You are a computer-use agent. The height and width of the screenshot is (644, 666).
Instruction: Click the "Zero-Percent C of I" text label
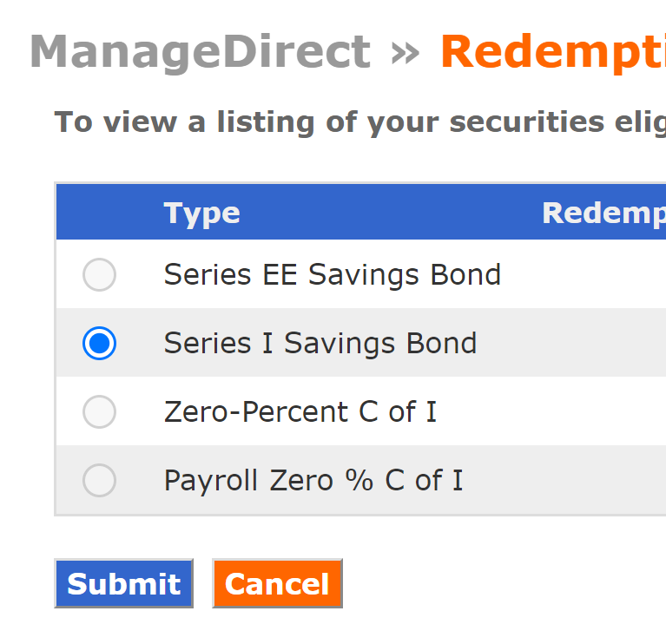[x=300, y=411]
